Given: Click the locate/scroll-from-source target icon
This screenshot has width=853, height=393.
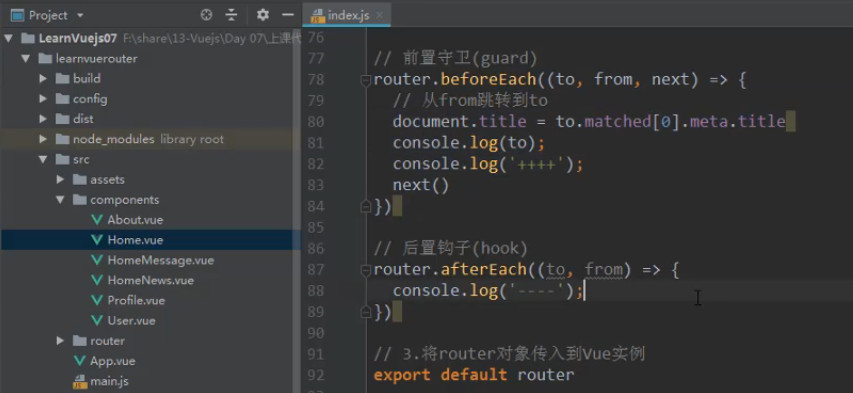Looking at the screenshot, I should 206,15.
